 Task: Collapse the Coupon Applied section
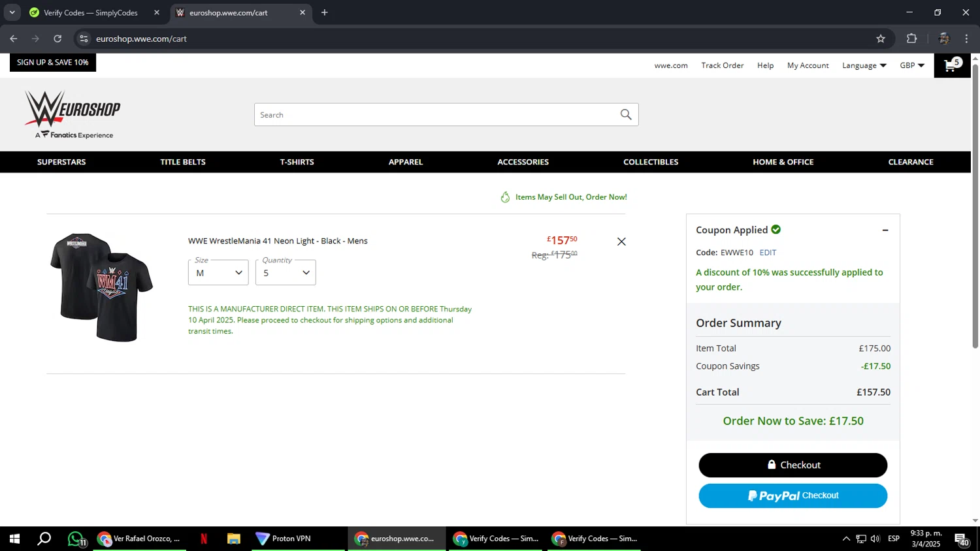885,230
